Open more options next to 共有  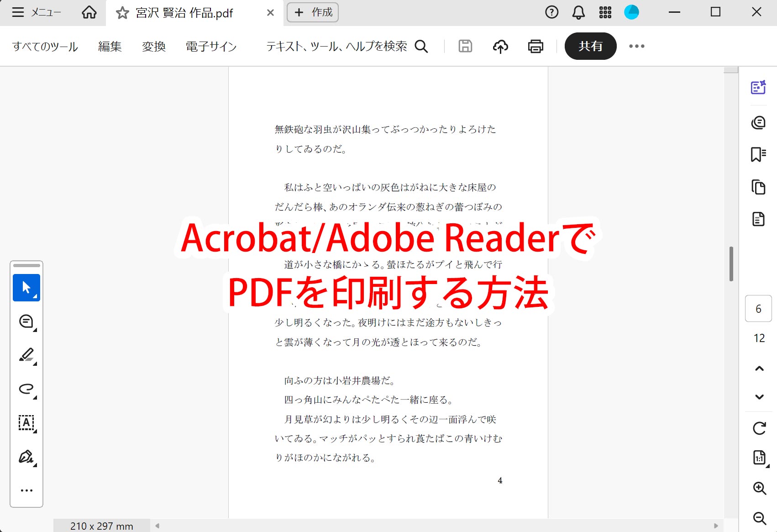(x=637, y=46)
